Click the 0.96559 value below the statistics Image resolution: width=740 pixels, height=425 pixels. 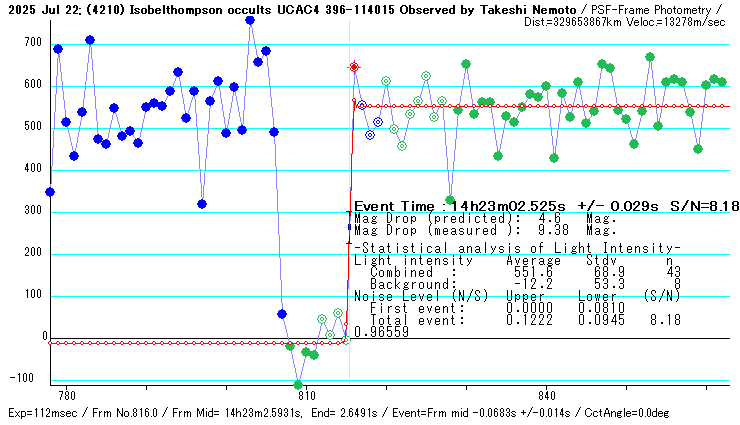pyautogui.click(x=378, y=331)
